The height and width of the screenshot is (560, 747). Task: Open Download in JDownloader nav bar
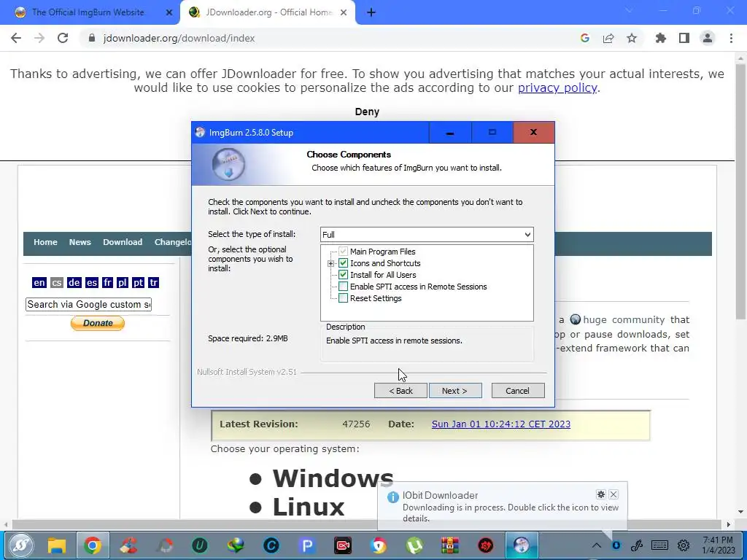[x=123, y=242]
